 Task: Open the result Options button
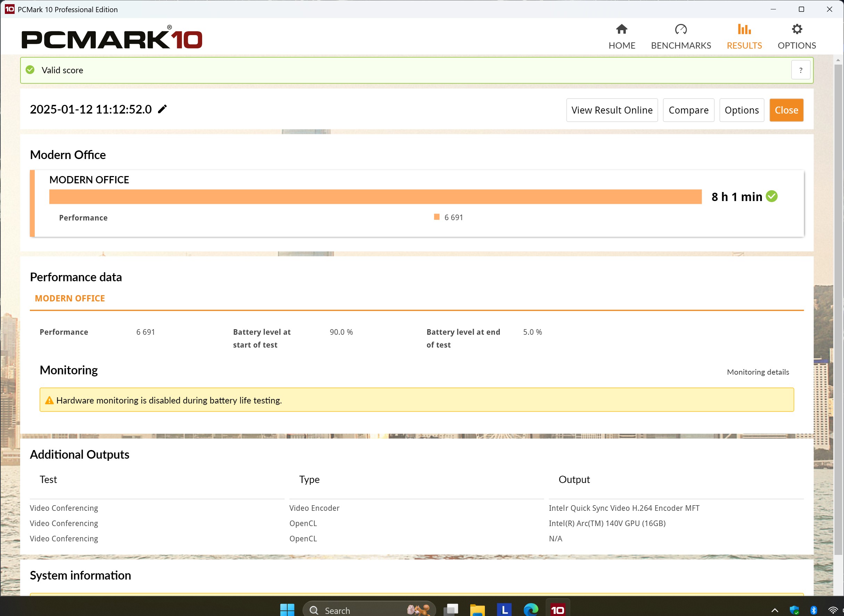coord(741,110)
